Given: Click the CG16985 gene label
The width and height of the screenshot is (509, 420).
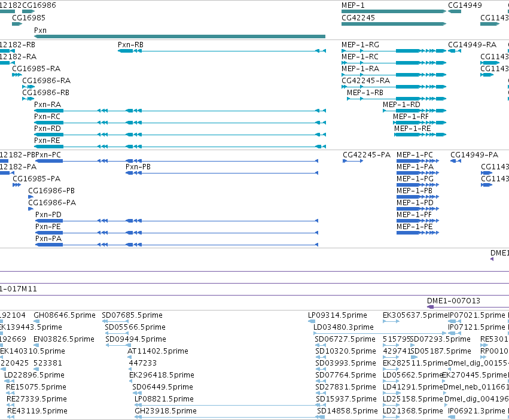Looking at the screenshot, I should click(x=29, y=18).
